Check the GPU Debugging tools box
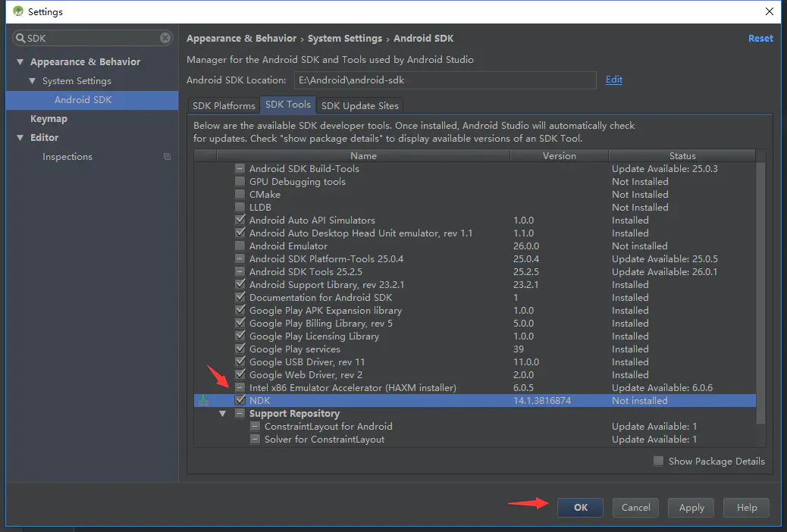This screenshot has height=532, width=787. coord(240,181)
